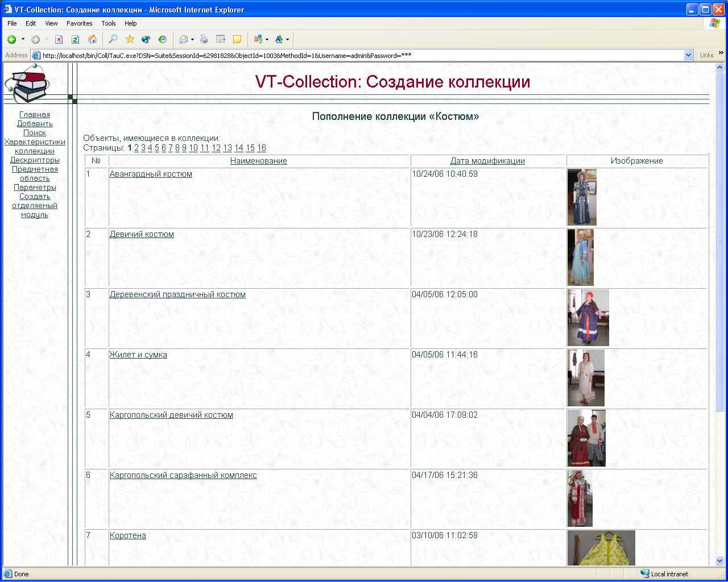Click the Translate toolbar icon

coord(258,39)
